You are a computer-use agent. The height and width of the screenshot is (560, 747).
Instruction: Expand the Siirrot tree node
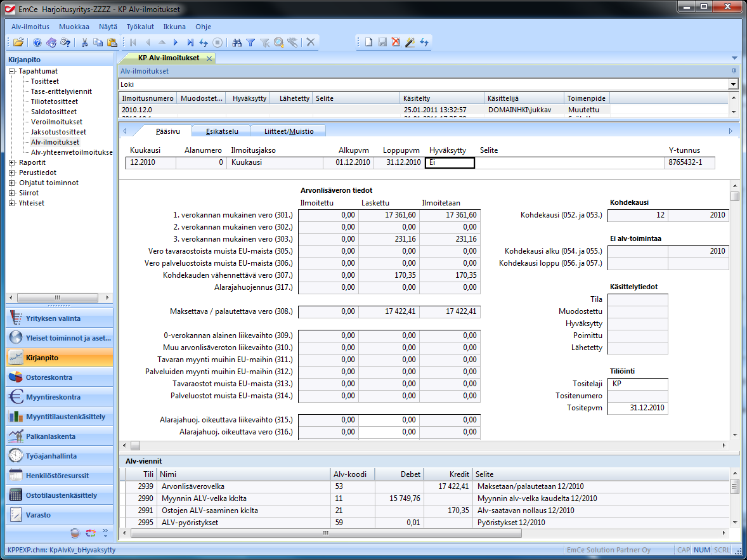coord(12,193)
